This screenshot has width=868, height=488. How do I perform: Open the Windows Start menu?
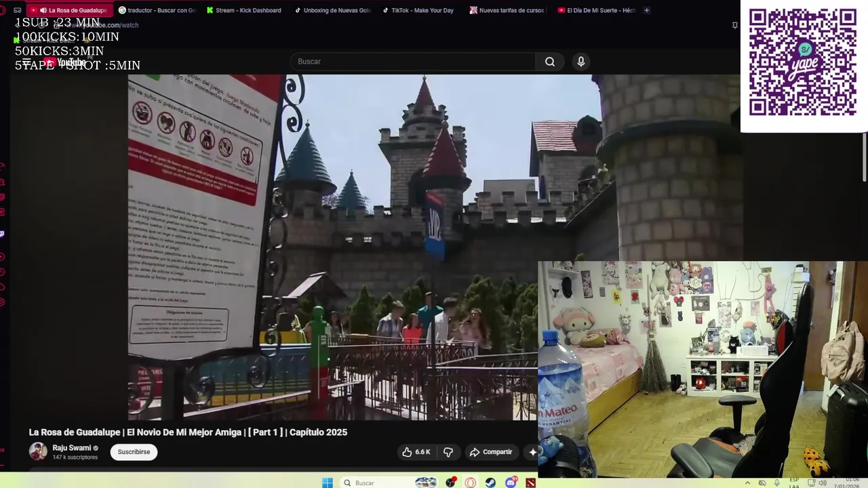pos(327,483)
